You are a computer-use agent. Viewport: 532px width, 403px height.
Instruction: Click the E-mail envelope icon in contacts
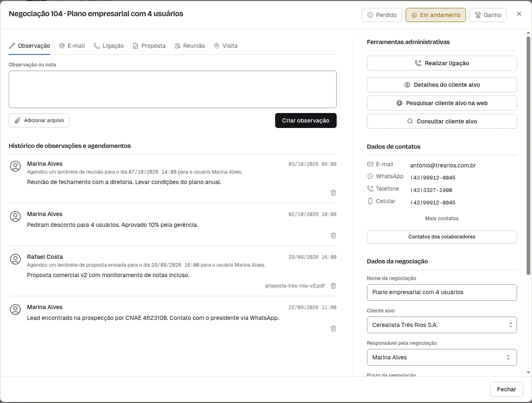click(370, 165)
